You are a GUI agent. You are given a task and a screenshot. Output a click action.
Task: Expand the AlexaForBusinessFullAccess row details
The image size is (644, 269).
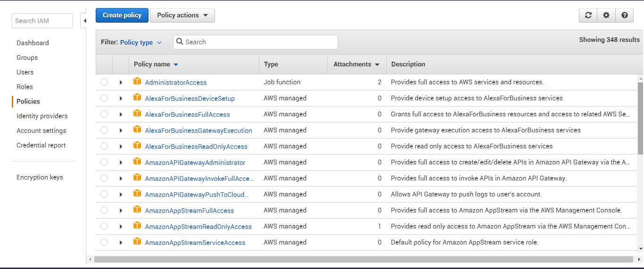click(x=121, y=114)
